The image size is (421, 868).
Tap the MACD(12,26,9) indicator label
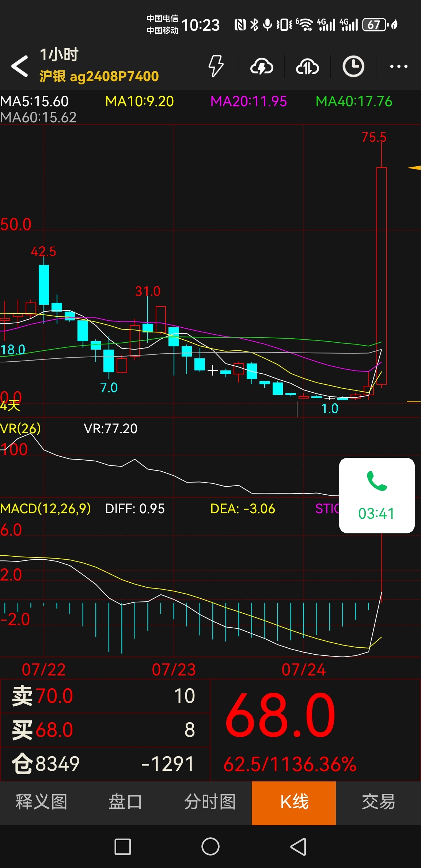(46, 509)
